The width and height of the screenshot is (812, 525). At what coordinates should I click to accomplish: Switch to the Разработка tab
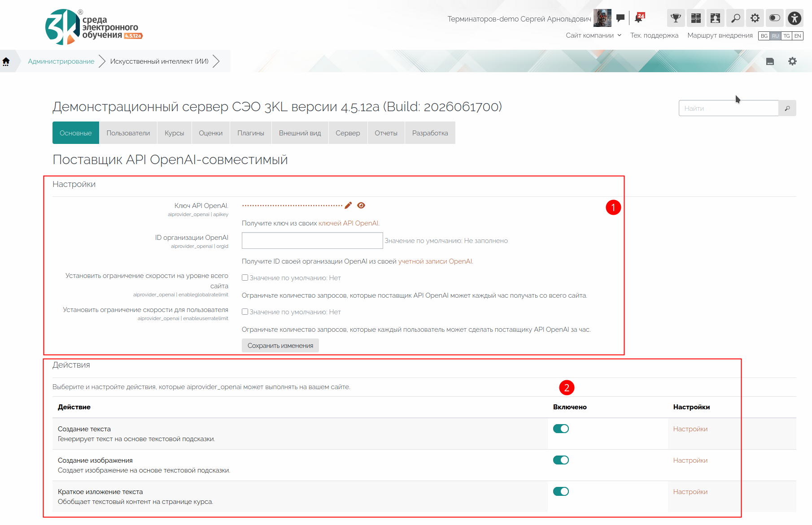tap(430, 133)
